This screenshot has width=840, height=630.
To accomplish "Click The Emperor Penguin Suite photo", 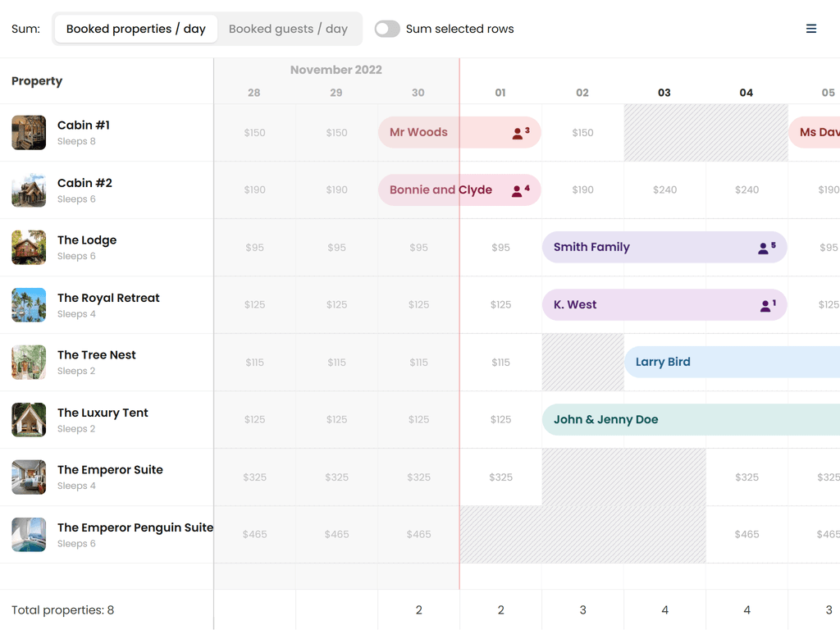I will [29, 535].
